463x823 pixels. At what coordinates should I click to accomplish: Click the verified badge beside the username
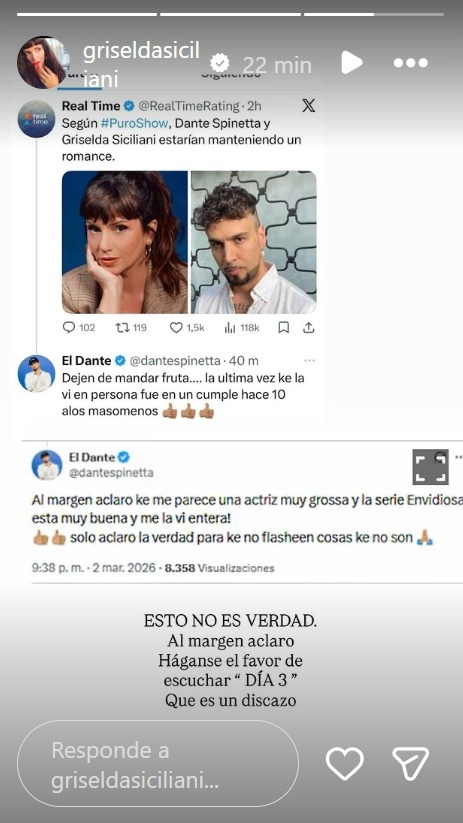tap(219, 64)
